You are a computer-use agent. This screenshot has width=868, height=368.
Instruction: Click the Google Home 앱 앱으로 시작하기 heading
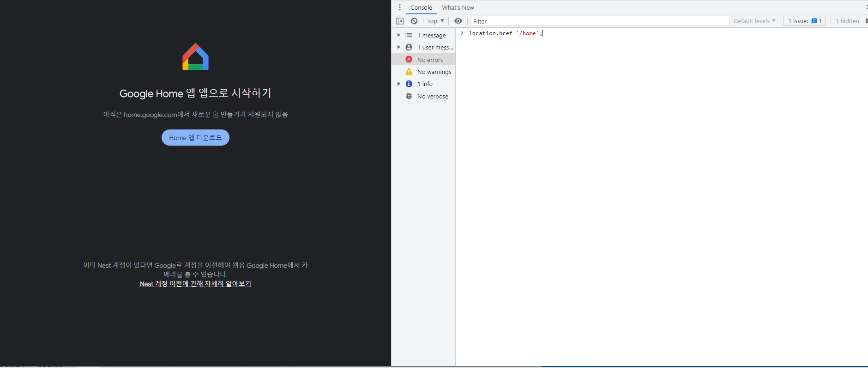pyautogui.click(x=195, y=93)
